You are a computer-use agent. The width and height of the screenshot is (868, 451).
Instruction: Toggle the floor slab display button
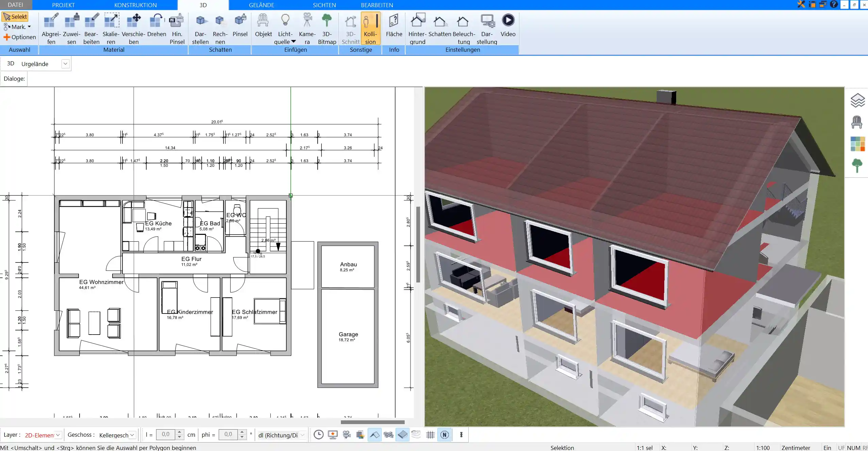tap(402, 435)
